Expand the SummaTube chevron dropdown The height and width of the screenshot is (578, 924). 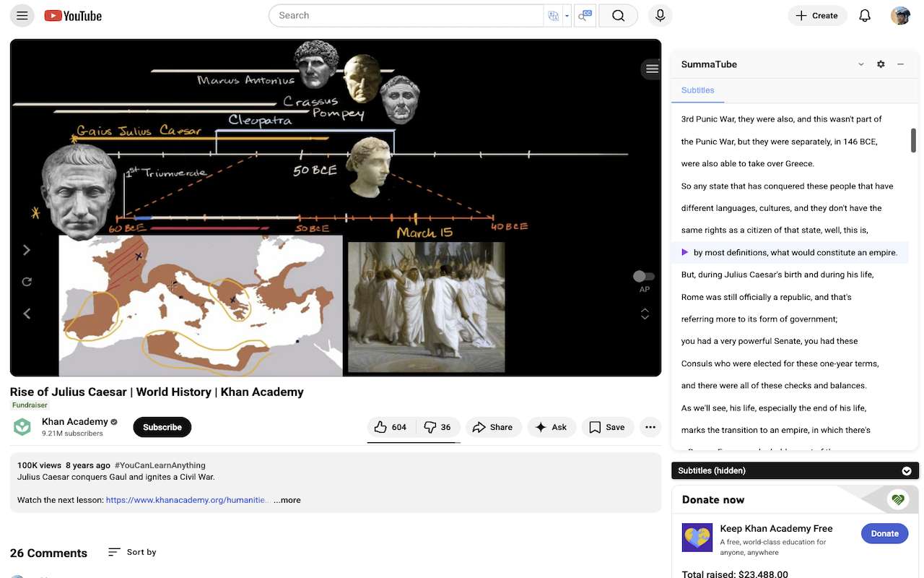[x=861, y=64]
